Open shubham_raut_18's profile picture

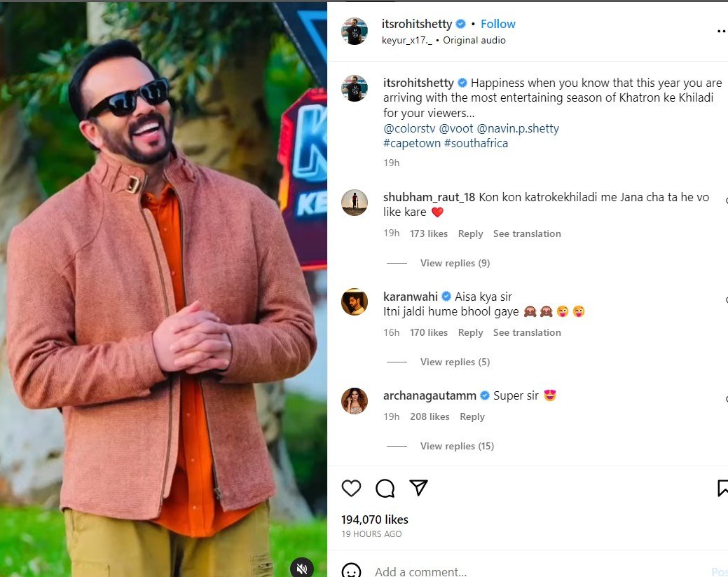(x=355, y=203)
